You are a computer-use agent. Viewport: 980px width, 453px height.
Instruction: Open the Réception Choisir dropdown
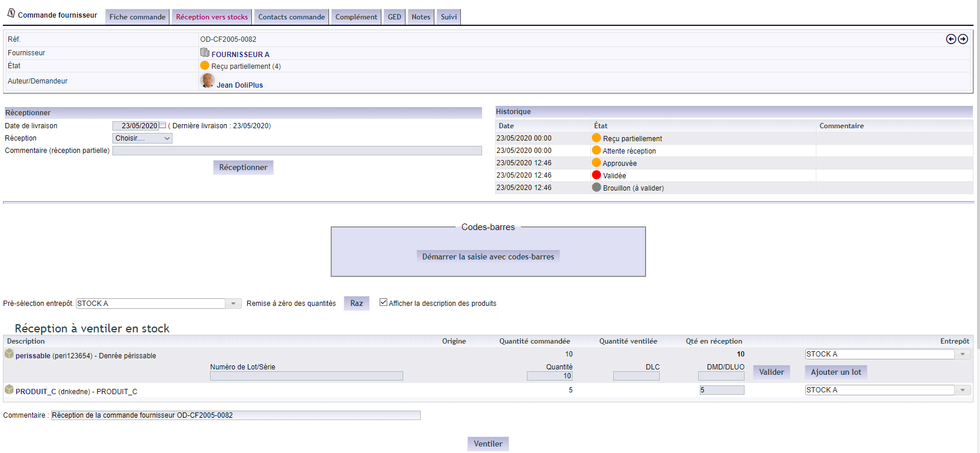click(x=142, y=138)
